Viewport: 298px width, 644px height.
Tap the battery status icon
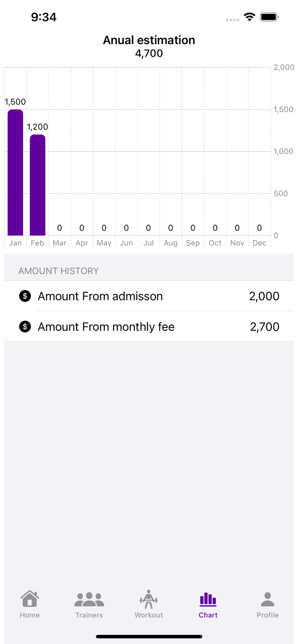tap(270, 17)
